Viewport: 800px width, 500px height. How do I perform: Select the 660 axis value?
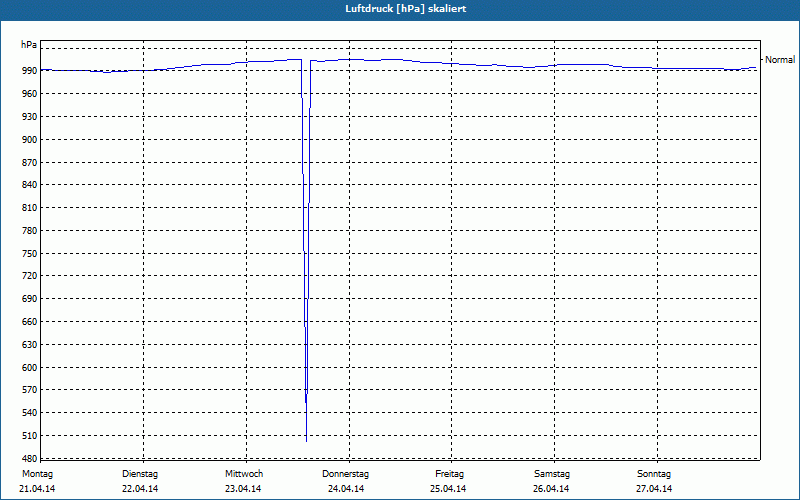(x=29, y=322)
